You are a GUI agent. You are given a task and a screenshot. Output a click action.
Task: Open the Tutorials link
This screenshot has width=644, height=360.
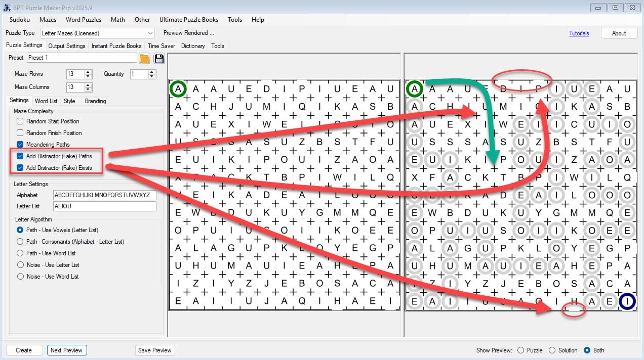click(579, 33)
